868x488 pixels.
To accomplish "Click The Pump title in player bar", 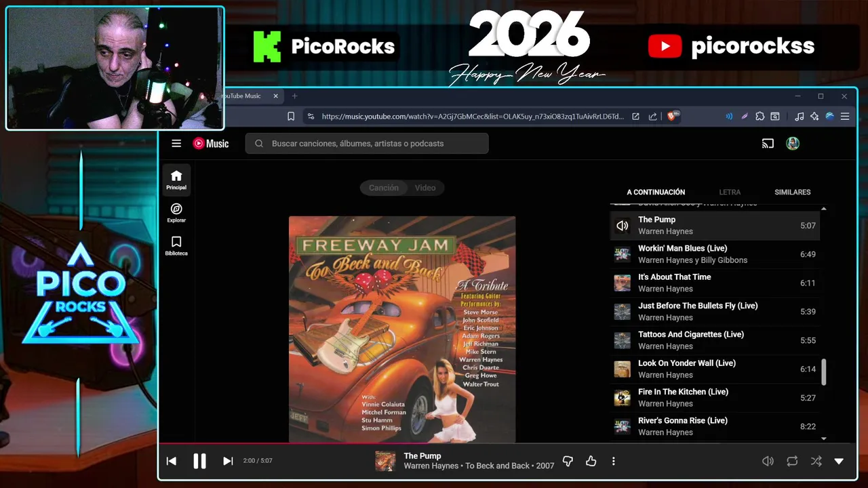I will [x=422, y=456].
